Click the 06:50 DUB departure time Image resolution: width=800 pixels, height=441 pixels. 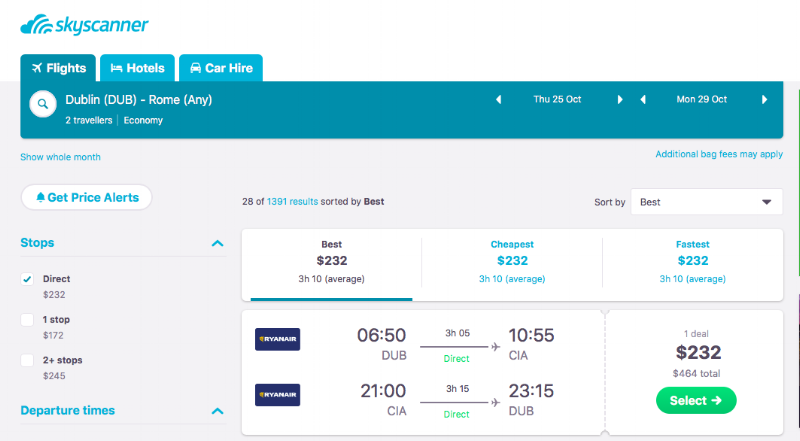tap(381, 335)
